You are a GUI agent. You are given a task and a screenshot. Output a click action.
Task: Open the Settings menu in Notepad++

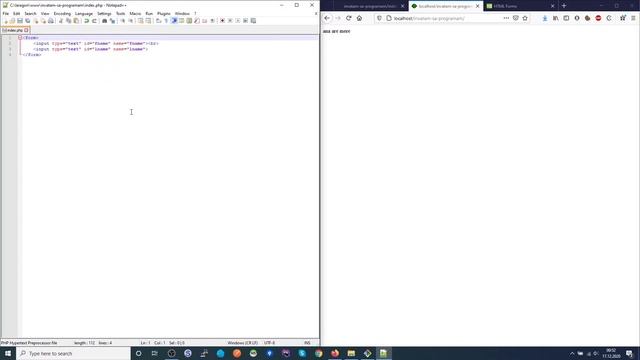(104, 13)
